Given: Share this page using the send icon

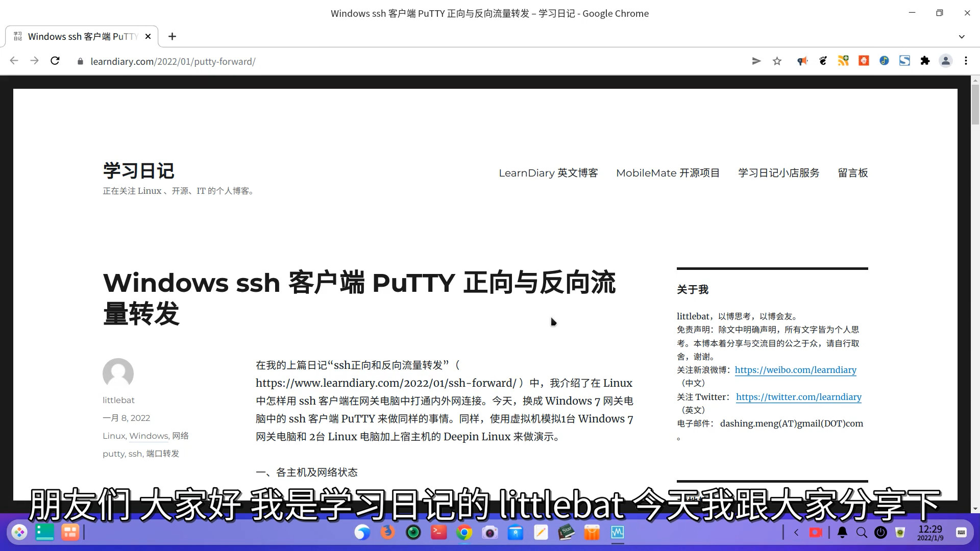Looking at the screenshot, I should pos(756,61).
